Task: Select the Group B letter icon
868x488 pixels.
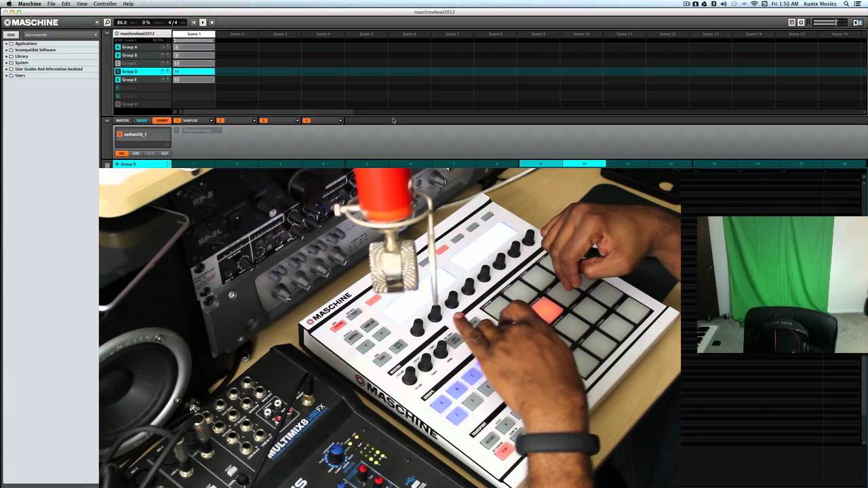Action: coord(118,56)
